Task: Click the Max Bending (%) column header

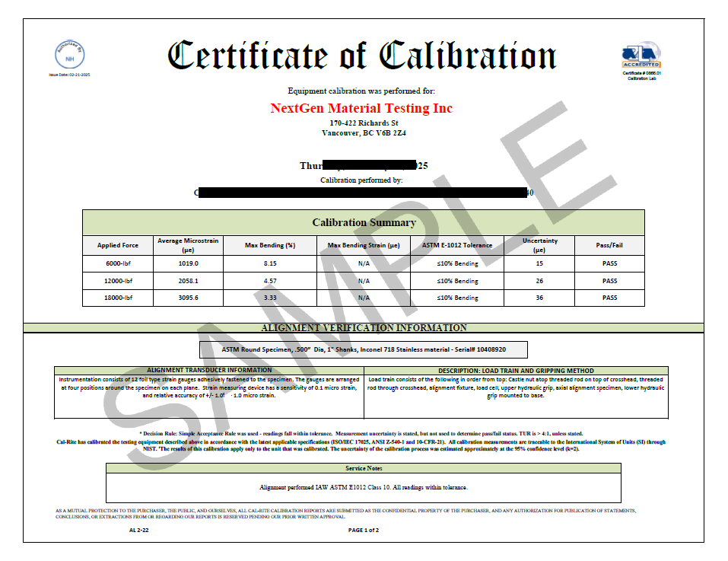Action: [x=270, y=245]
